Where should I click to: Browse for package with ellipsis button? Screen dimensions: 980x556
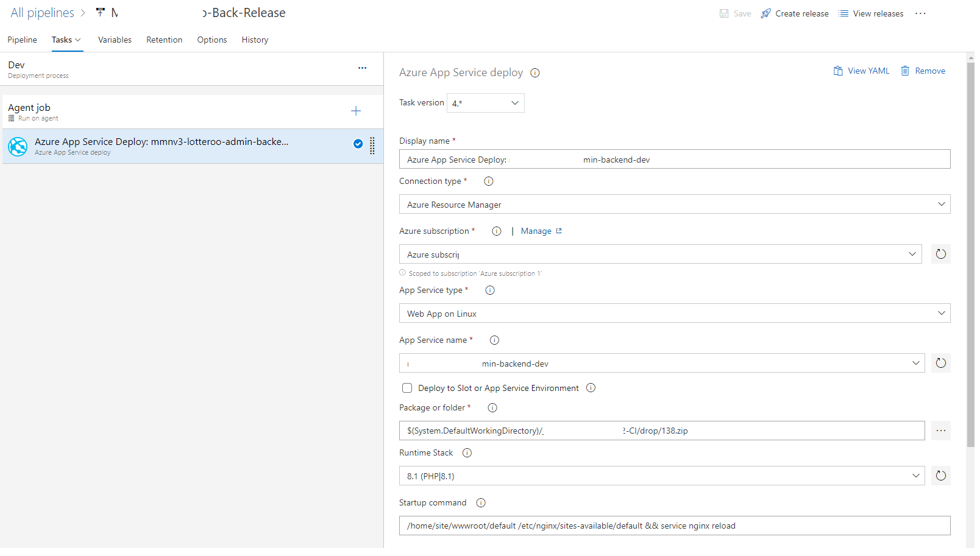coord(941,431)
